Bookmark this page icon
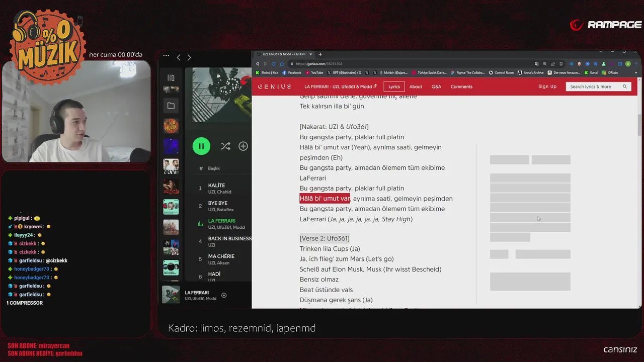644x362 pixels. pos(561,64)
